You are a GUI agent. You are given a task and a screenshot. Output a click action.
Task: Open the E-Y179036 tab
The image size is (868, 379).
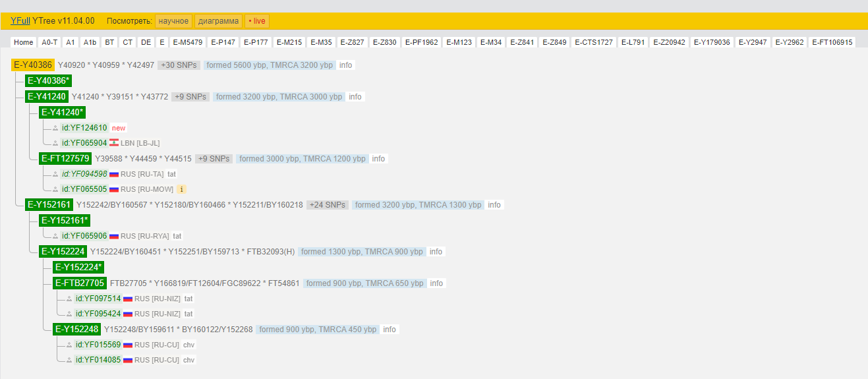712,42
